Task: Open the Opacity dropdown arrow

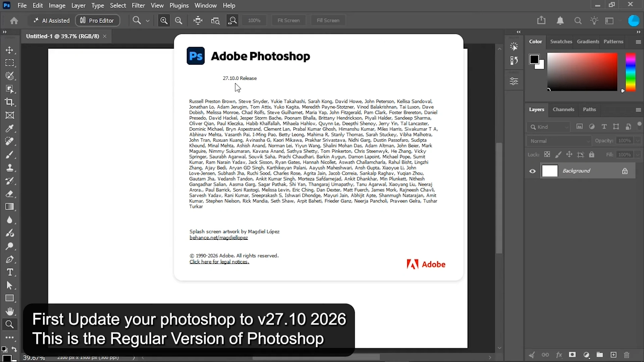Action: [x=638, y=141]
